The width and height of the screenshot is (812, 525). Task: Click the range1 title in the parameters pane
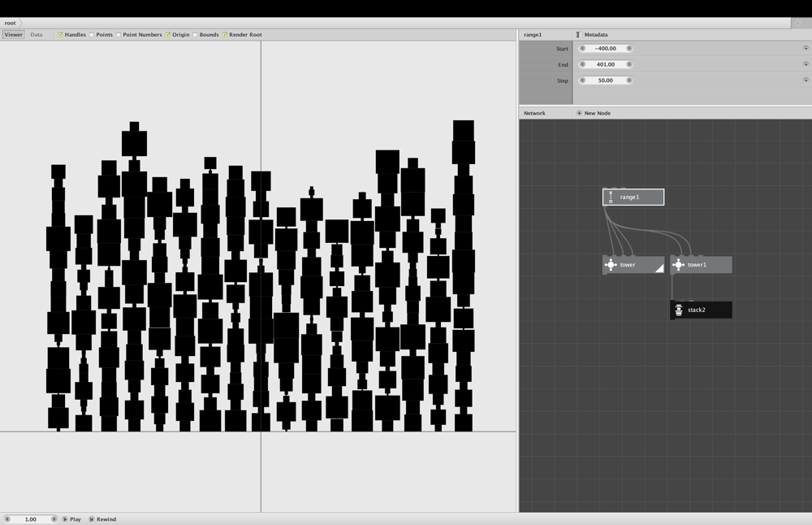click(533, 35)
